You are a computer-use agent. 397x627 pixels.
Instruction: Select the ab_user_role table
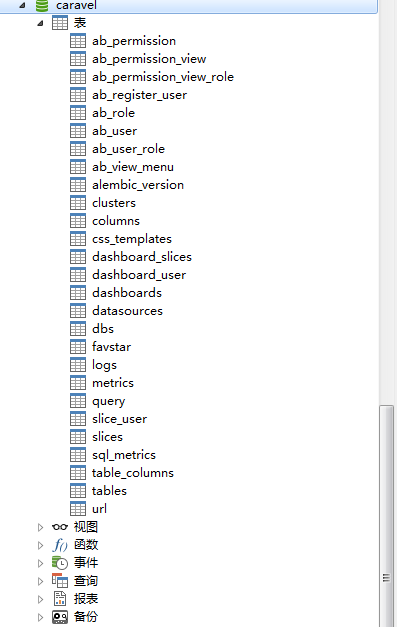(128, 149)
